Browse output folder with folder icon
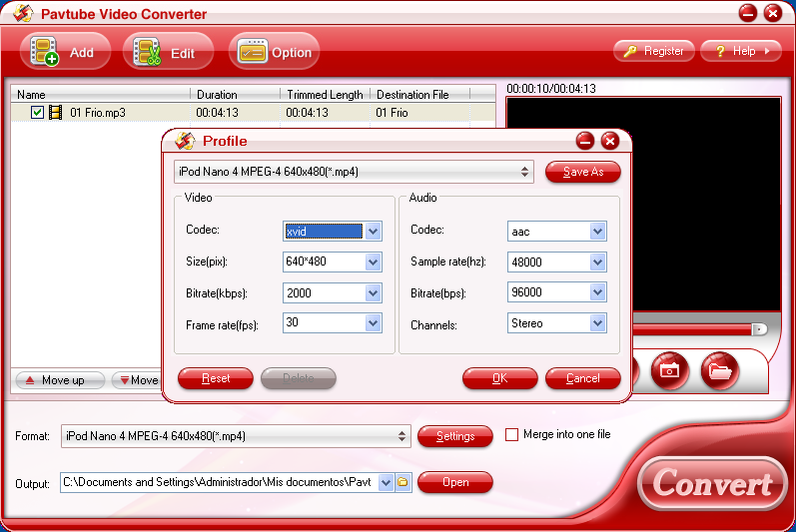This screenshot has width=796, height=532. click(x=403, y=482)
